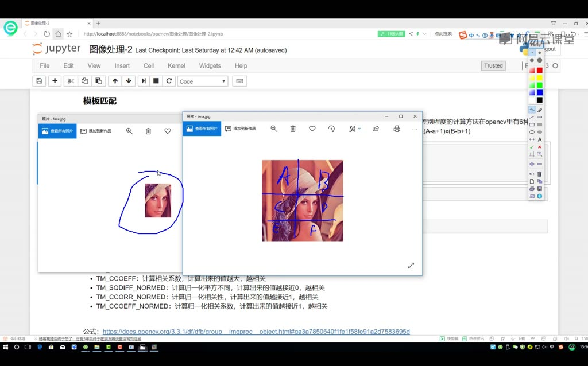Viewport: 588px width, 366px height.
Task: Go to browser home page
Action: click(x=58, y=34)
